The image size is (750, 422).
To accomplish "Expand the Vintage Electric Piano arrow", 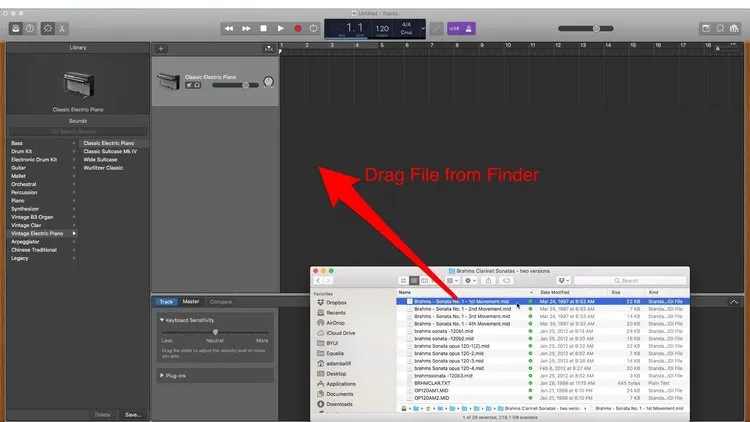I will [74, 233].
